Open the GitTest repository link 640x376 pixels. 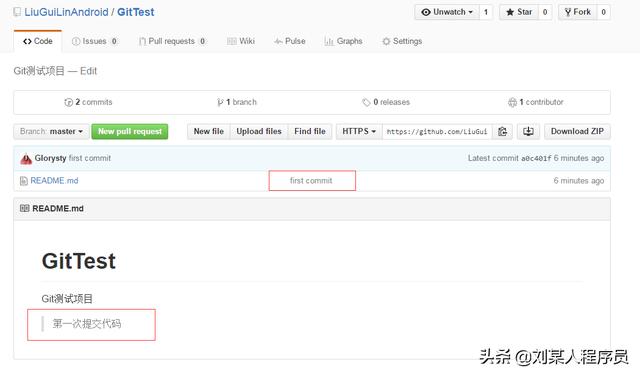136,12
